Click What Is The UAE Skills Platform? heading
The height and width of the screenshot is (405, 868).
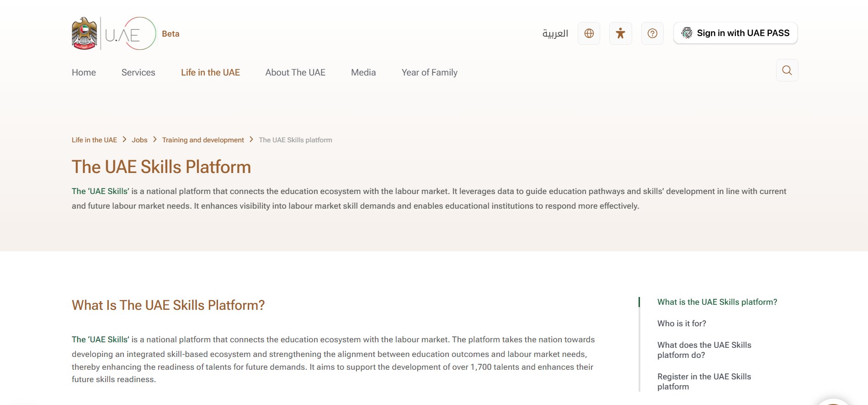(168, 305)
